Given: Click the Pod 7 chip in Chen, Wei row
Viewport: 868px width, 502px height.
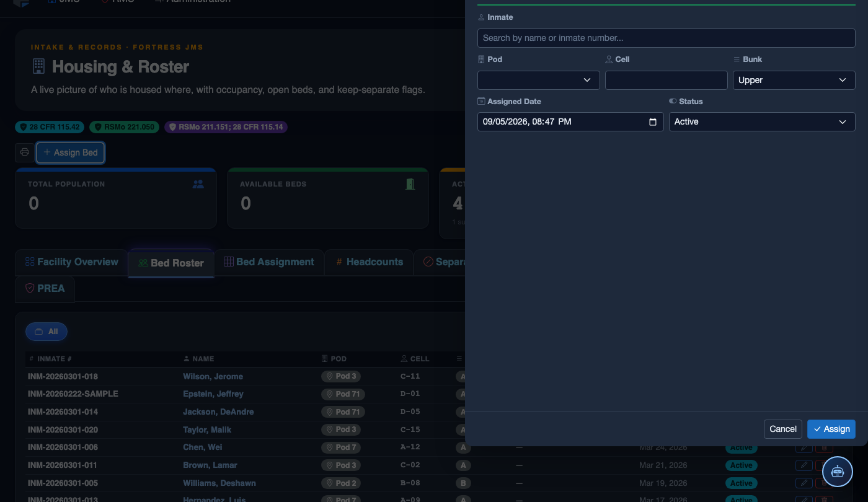Looking at the screenshot, I should tap(341, 447).
